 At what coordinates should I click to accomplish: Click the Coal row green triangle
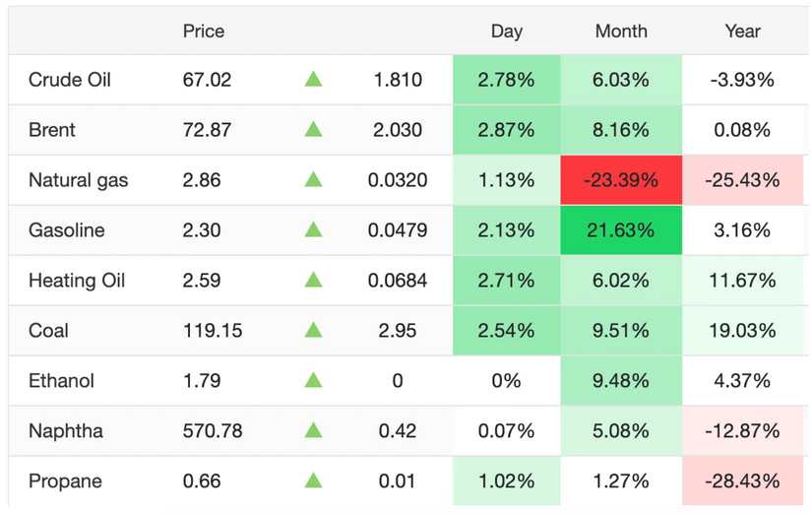(313, 331)
